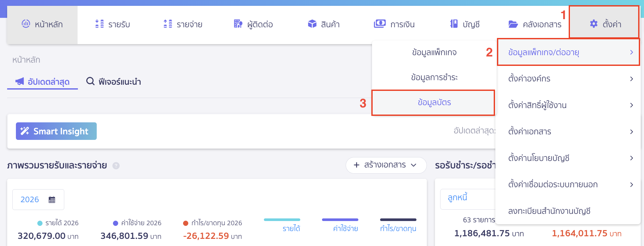Open the 2026 year picker
This screenshot has height=246, width=644.
38,200
